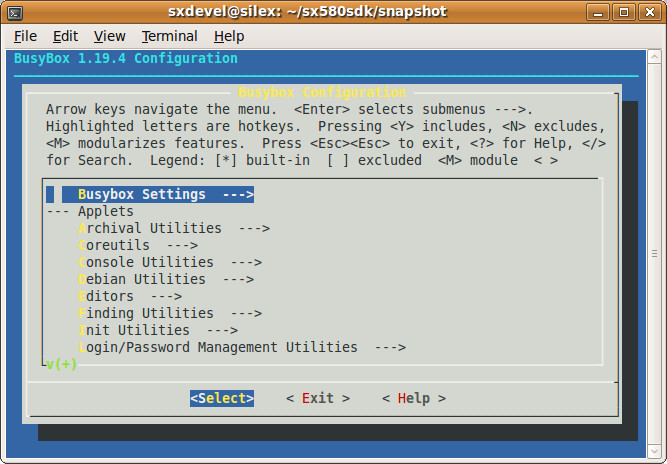Click the terminal icon in the title bar
Viewport: 667px width, 464px height.
pyautogui.click(x=15, y=13)
